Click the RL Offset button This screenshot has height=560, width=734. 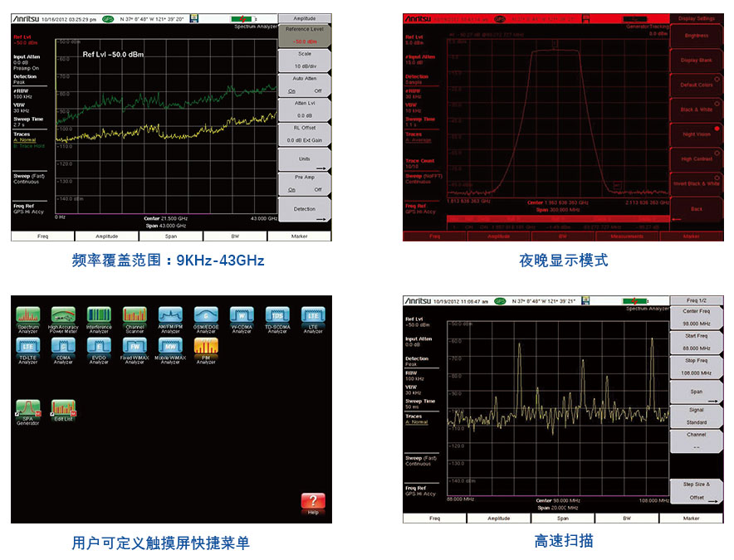pyautogui.click(x=305, y=134)
